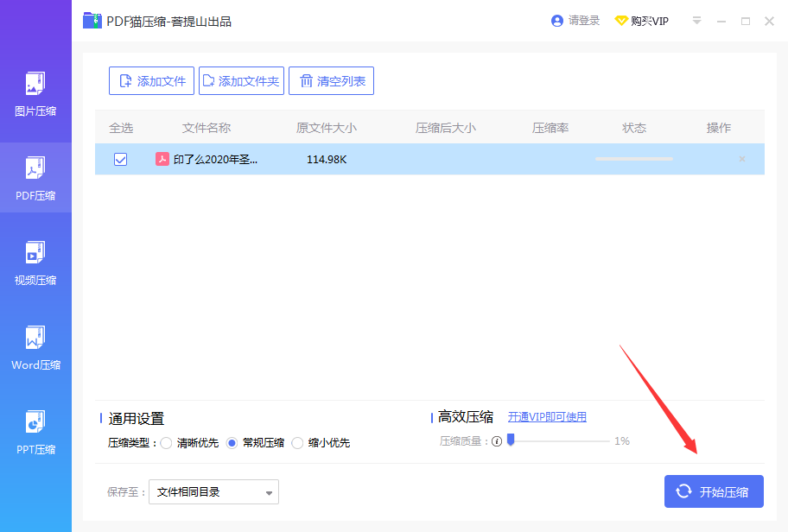Select the 清晰优先 compression type
The height and width of the screenshot is (532, 788).
(x=167, y=443)
